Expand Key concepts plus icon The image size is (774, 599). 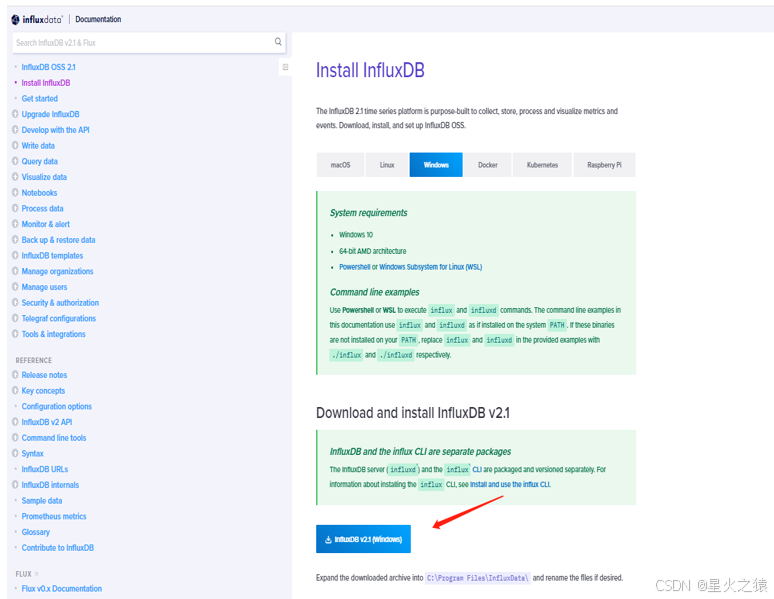click(15, 391)
